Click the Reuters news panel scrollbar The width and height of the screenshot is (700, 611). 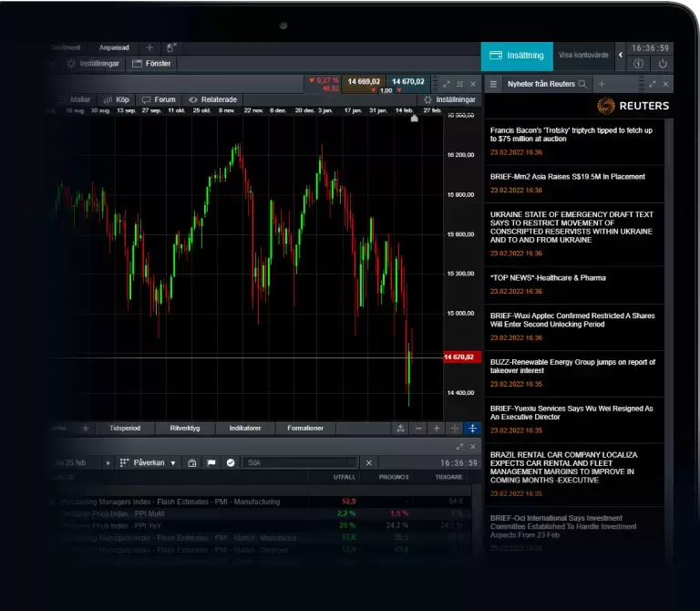668,339
